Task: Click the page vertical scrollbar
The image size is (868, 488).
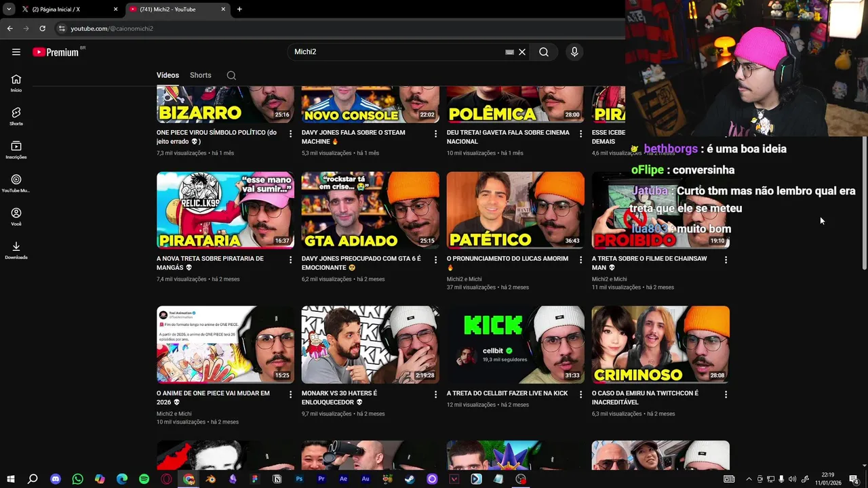Action: 864,202
